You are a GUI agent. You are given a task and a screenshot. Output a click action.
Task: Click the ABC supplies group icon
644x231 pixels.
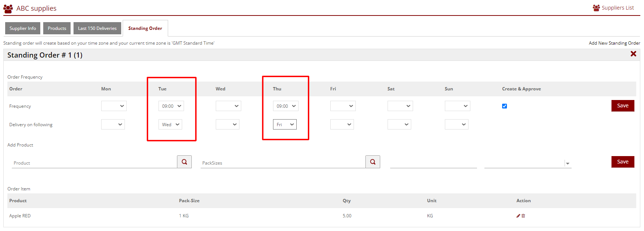[8, 8]
